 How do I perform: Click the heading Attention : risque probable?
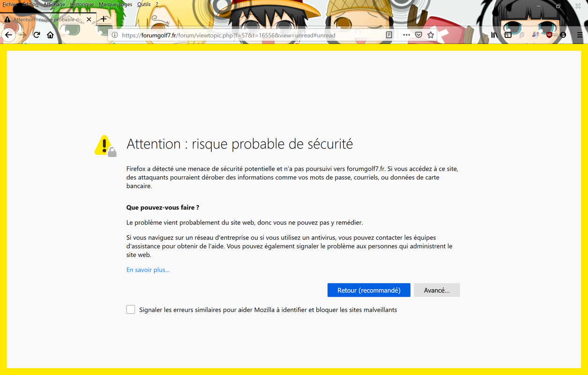(239, 144)
